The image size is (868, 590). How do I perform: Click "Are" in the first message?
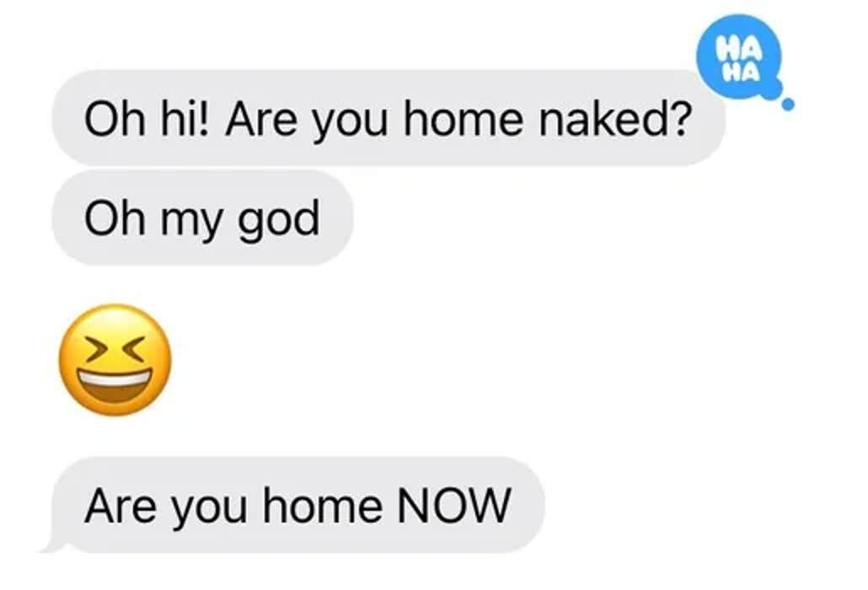[260, 119]
